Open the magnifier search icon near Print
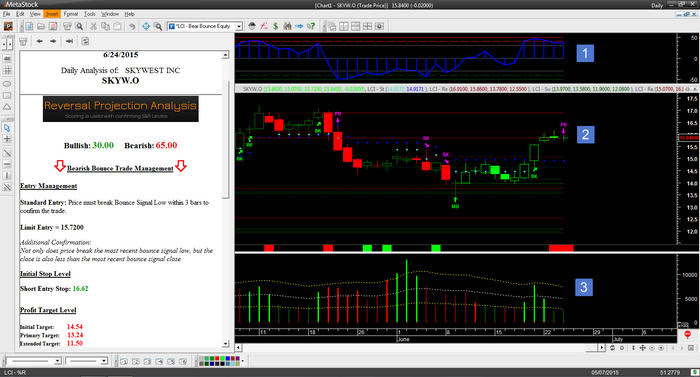 (79, 26)
